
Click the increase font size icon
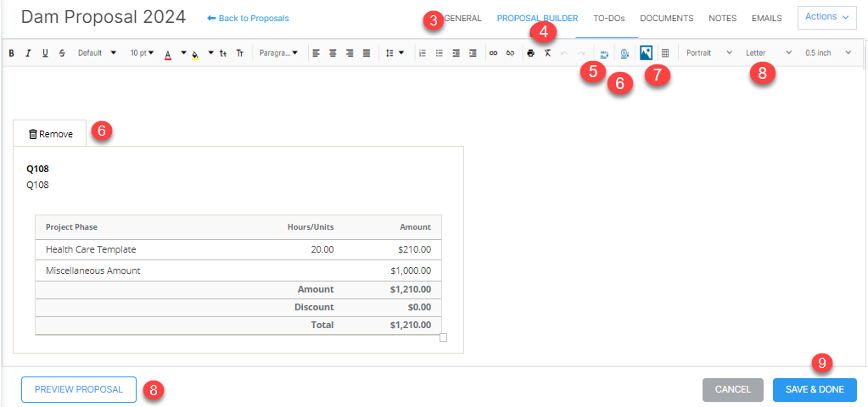[x=239, y=53]
